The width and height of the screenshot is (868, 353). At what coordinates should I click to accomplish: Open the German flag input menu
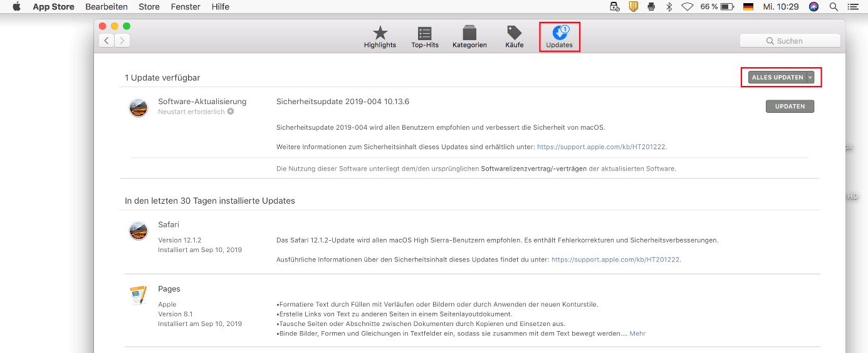(x=748, y=7)
